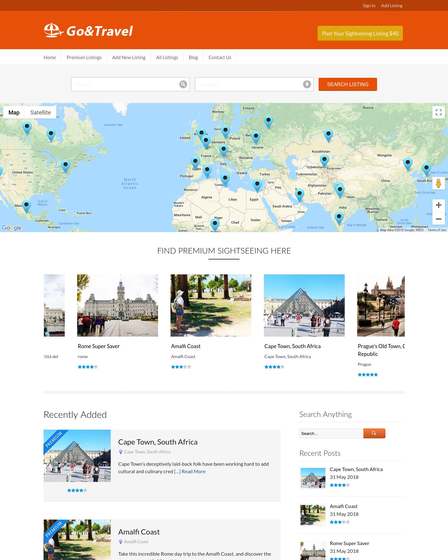Click Amalfi Coast premium listing image
448x560 pixels.
click(77, 540)
